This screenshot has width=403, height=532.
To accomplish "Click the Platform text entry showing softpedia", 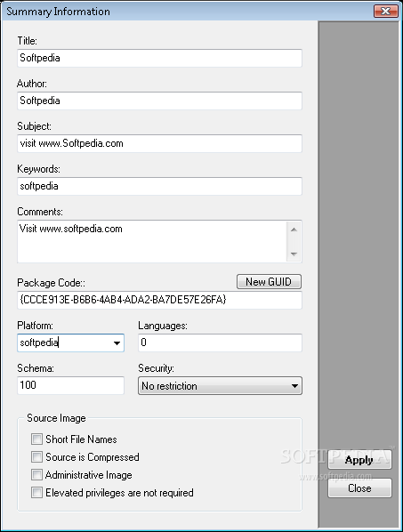I will tap(64, 343).
